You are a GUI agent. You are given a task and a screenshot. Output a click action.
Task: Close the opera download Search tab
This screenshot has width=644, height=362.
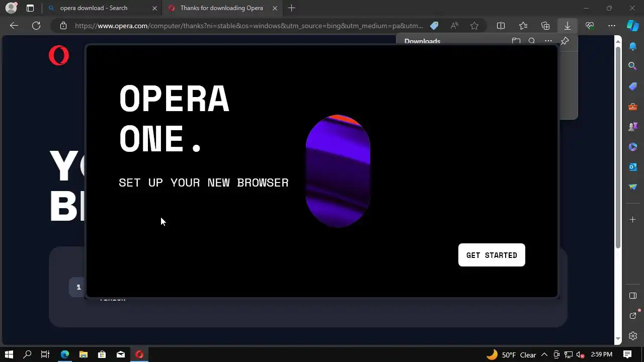pyautogui.click(x=154, y=8)
